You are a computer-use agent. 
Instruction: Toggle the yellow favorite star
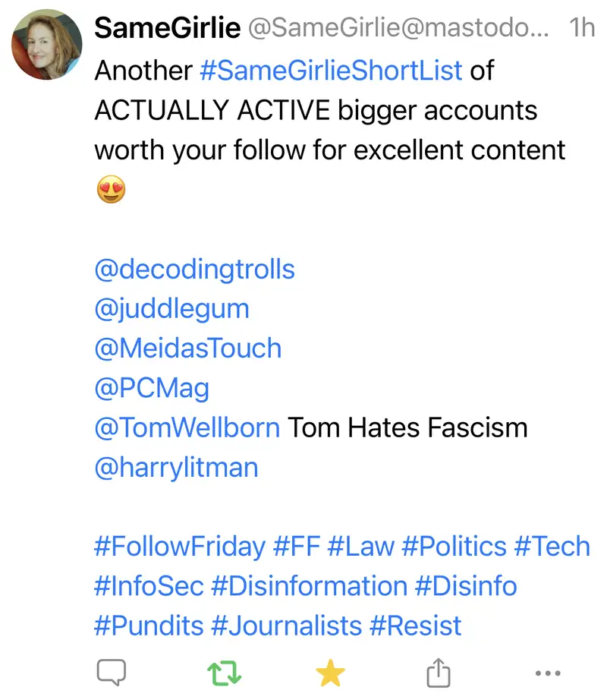click(x=330, y=671)
